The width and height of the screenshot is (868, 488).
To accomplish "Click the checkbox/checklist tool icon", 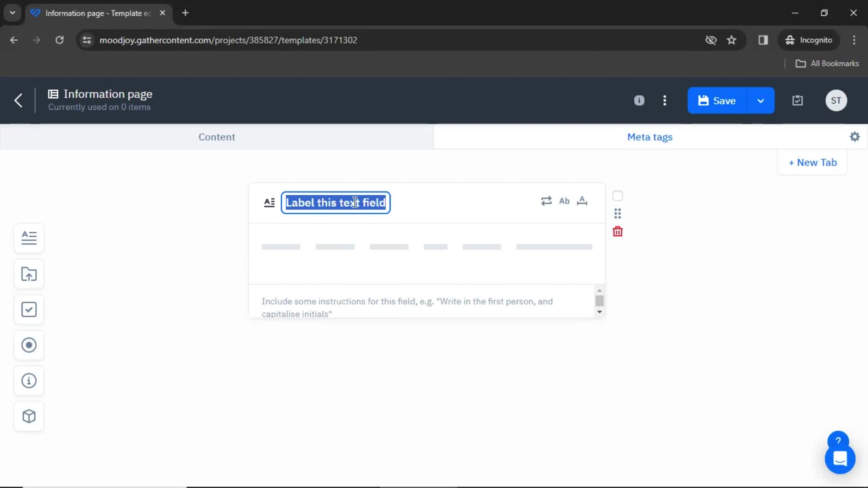I will tap(29, 309).
